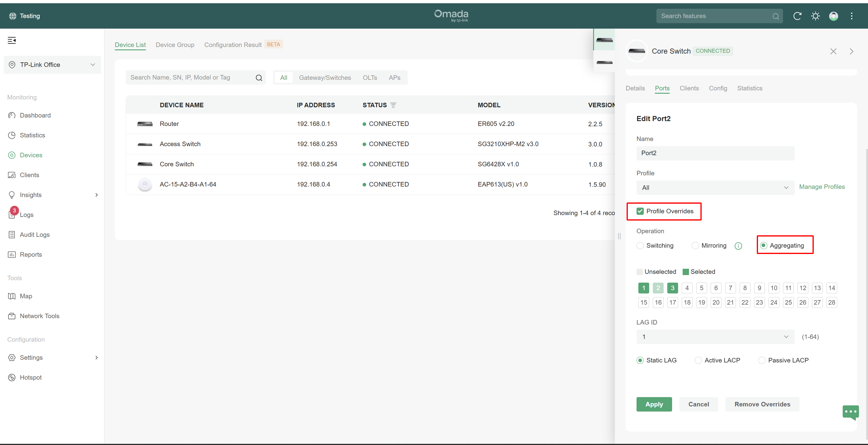Screen dimensions: 868x445
Task: Open the TP-Link Office site dropdown
Action: click(x=52, y=65)
